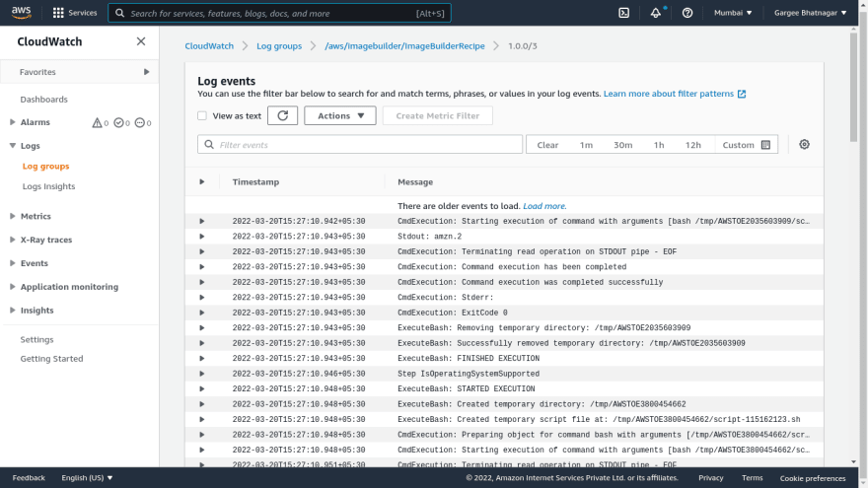Click the refresh log events button
This screenshot has height=488, width=868.
[282, 115]
